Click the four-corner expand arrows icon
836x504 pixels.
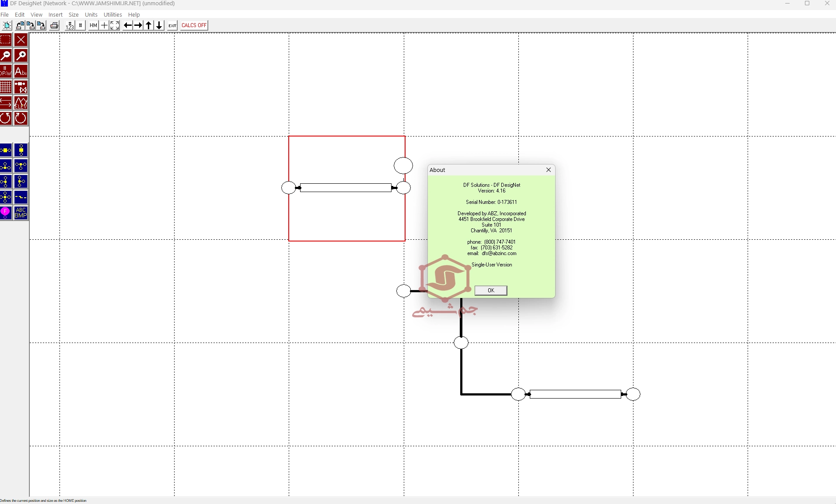(115, 25)
